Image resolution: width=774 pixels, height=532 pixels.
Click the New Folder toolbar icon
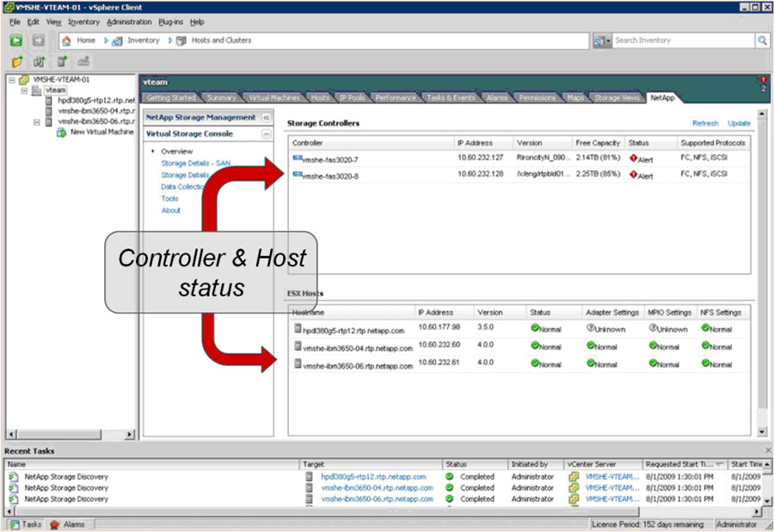[17, 62]
